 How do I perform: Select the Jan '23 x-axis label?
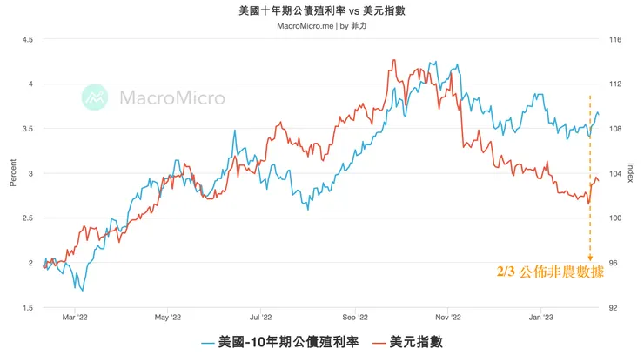(x=541, y=318)
